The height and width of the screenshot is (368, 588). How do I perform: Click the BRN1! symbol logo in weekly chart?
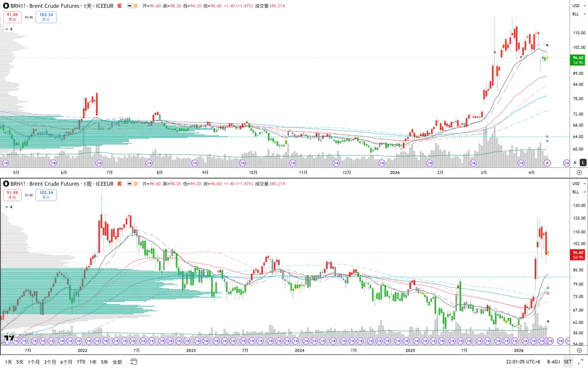click(x=6, y=184)
